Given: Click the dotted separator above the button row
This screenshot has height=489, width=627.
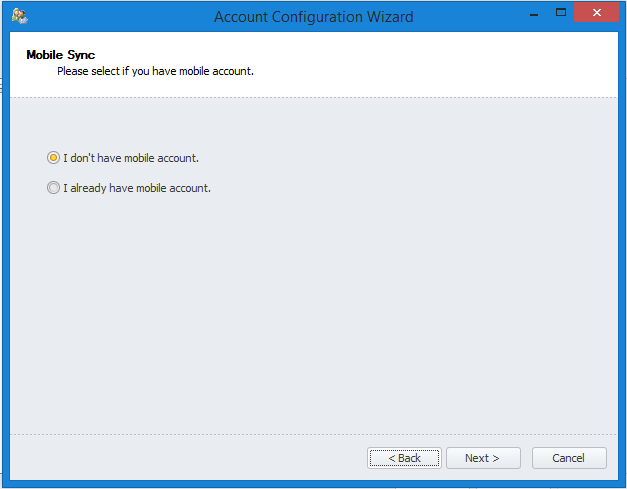Looking at the screenshot, I should click(313, 434).
